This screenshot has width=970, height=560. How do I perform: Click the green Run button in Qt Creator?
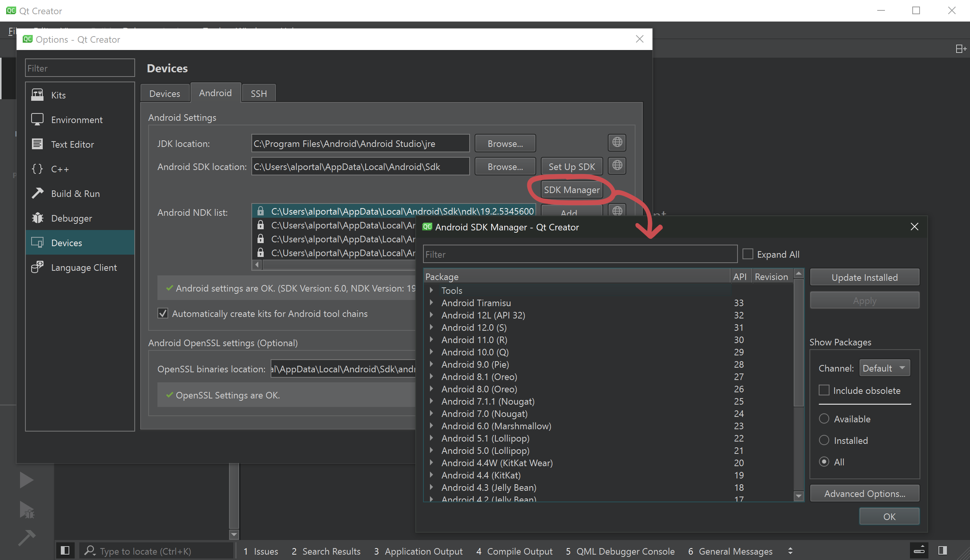pyautogui.click(x=27, y=480)
